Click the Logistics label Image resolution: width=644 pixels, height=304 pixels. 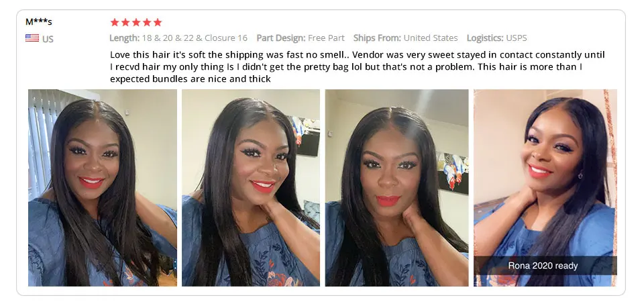[x=485, y=38]
